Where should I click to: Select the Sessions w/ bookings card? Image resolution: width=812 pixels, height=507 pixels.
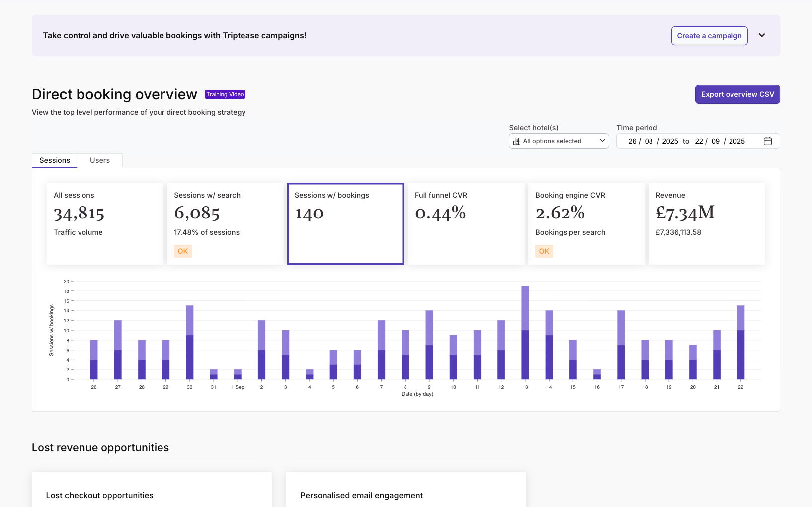345,223
